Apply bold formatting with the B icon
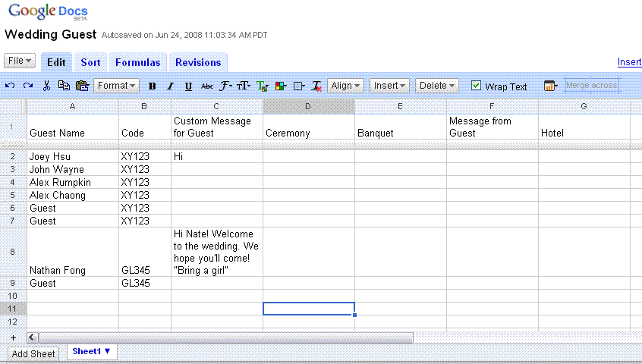Screen dimensions: 642x364 coord(152,86)
